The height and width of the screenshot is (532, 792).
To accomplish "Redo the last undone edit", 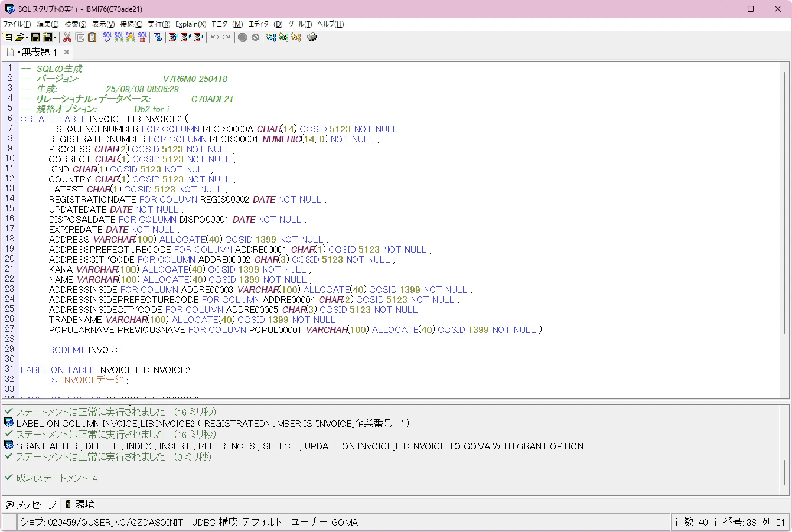I will [x=226, y=37].
